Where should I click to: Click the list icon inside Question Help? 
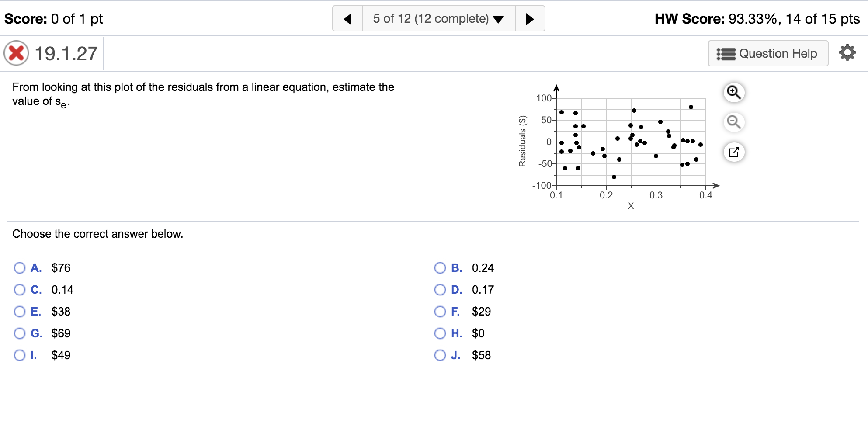click(x=726, y=53)
